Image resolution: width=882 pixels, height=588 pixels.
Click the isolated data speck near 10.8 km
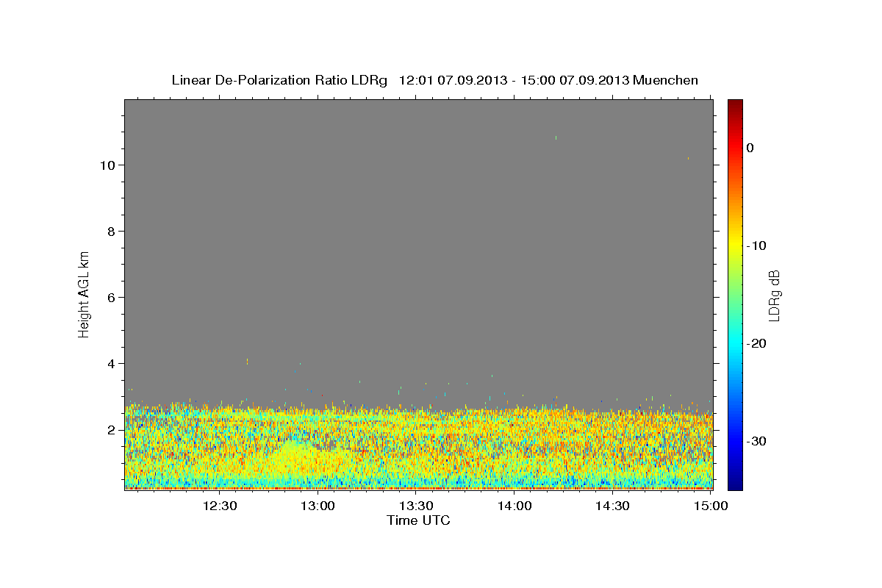[x=556, y=137]
